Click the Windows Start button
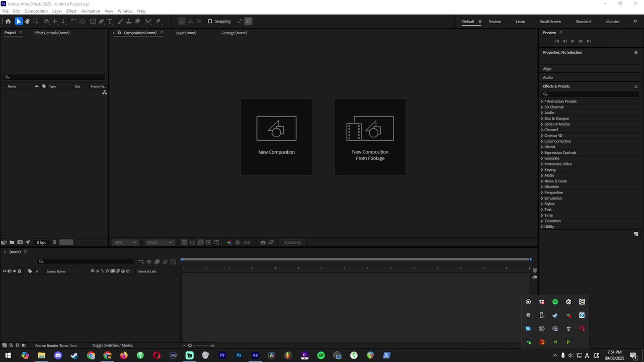644x362 pixels. 8,355
